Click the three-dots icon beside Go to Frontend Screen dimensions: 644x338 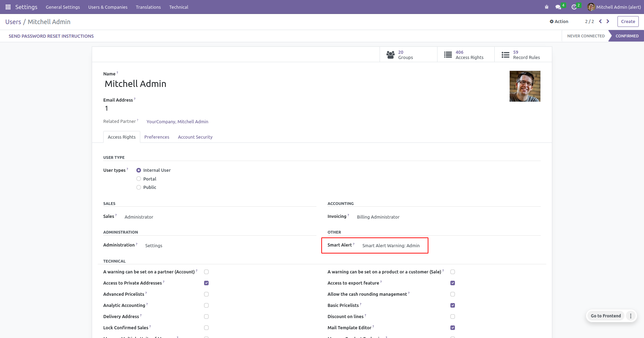pyautogui.click(x=631, y=316)
